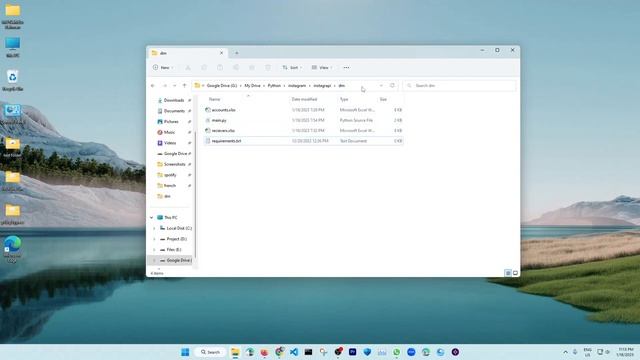Click Python in address path
The image size is (640, 360).
(x=274, y=86)
